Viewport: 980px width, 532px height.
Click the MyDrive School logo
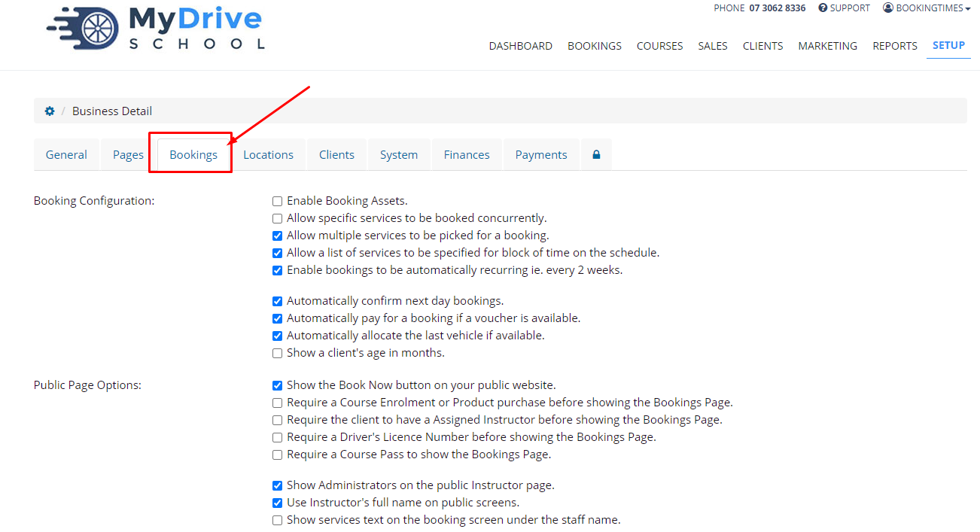click(x=156, y=28)
